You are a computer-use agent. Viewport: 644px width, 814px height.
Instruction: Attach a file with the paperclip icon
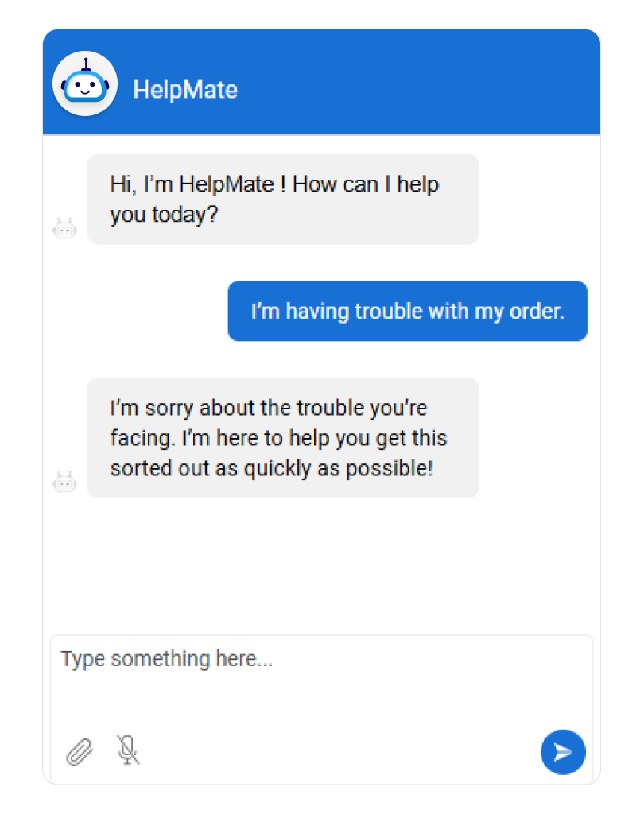pos(79,750)
